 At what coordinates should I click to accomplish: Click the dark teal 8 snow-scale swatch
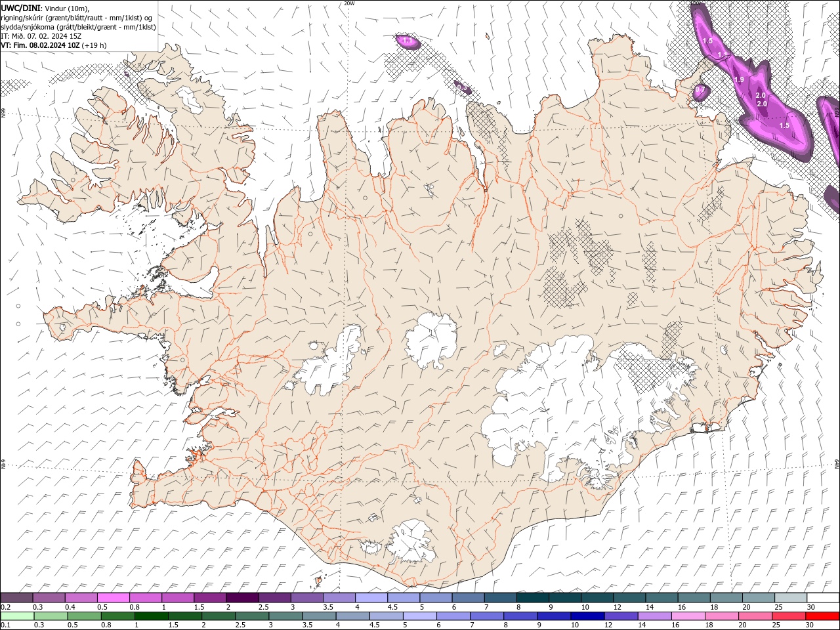533,598
